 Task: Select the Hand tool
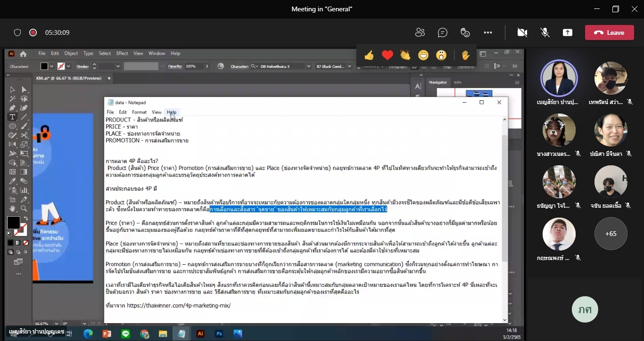pos(13,209)
